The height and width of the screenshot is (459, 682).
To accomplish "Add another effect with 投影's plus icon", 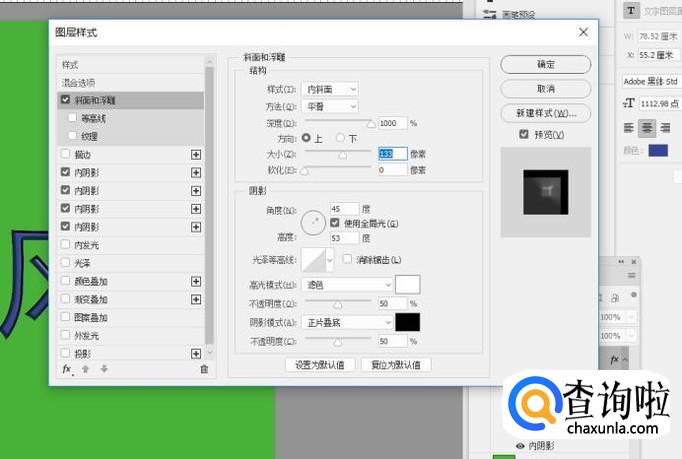I will point(196,353).
